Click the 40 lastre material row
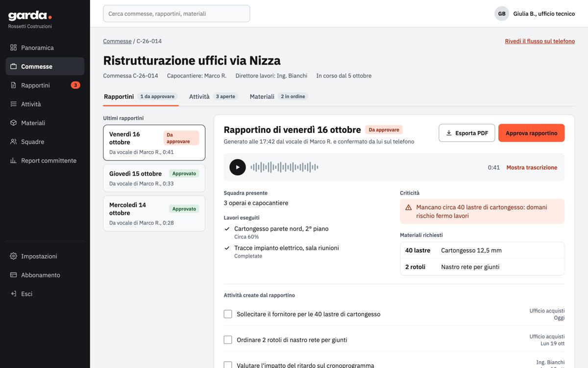Image resolution: width=588 pixels, height=368 pixels. [482, 250]
